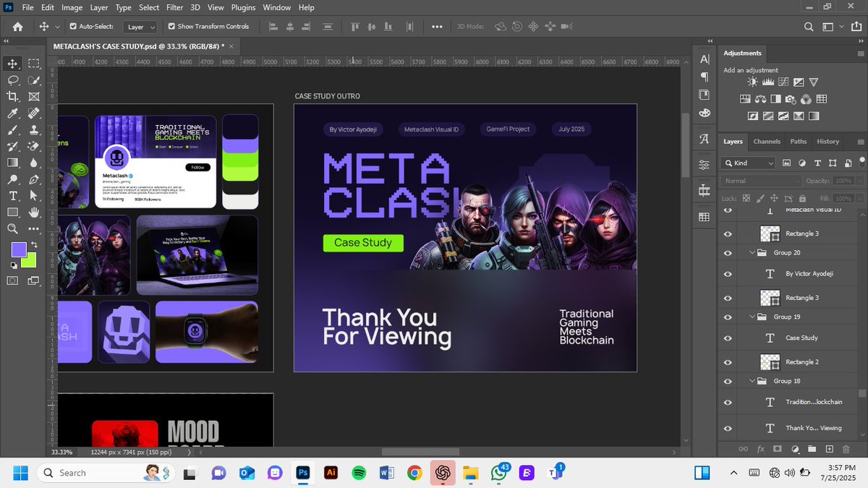Add layer style with fx icon

[x=761, y=449]
